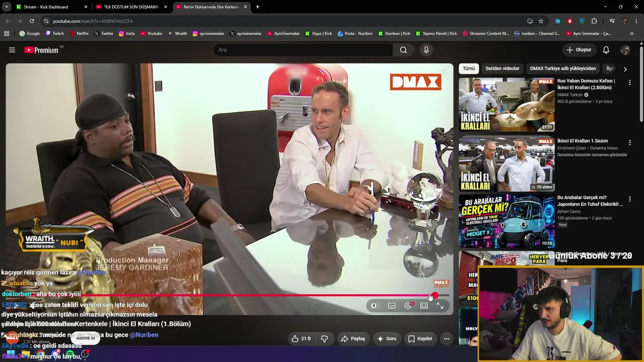The image size is (644, 362).
Task: Enter fullscreen video mode
Action: pos(440,306)
